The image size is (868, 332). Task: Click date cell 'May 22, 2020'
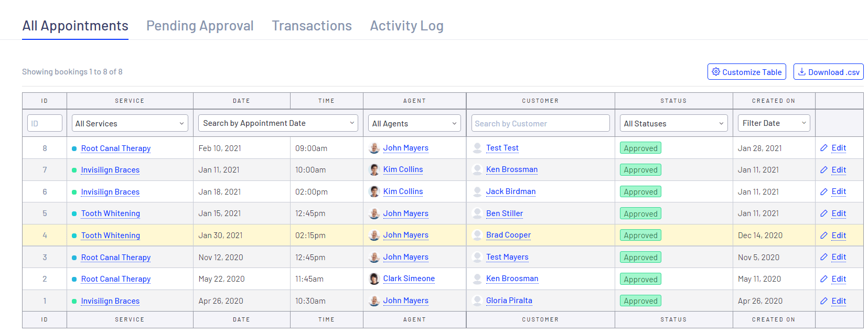[x=221, y=279]
